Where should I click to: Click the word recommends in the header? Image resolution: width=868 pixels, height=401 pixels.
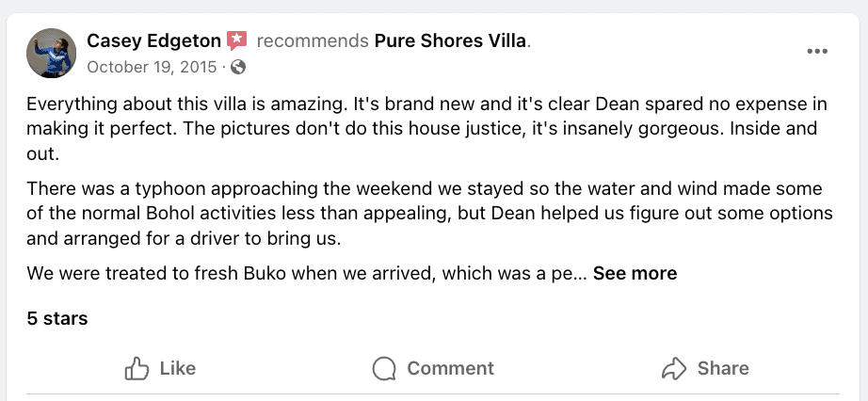[x=312, y=41]
